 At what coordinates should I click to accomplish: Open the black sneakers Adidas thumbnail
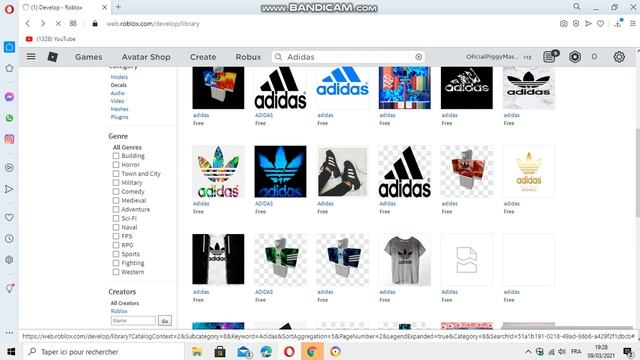tap(342, 171)
